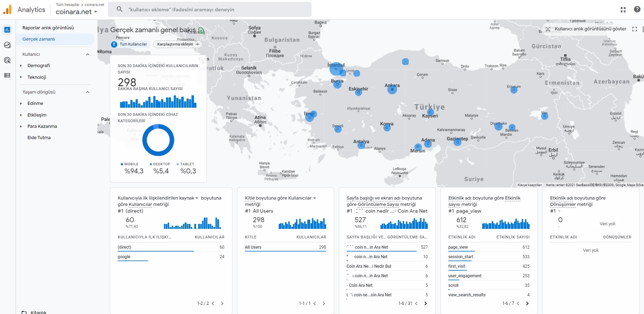The width and height of the screenshot is (644, 314).
Task: Collapse the Yaşam döngüsü section
Action: coord(88,92)
